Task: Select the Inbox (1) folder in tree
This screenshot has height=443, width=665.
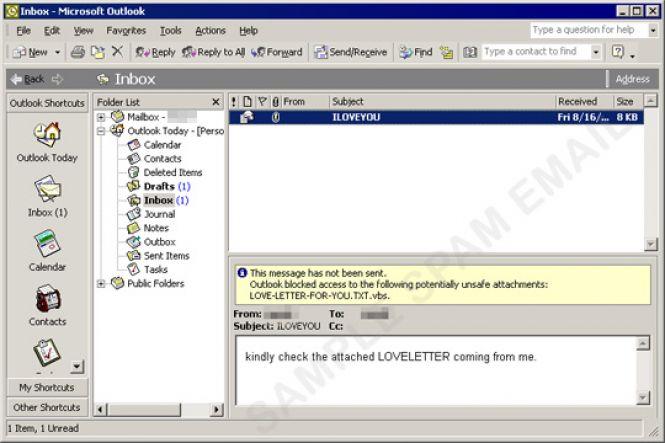Action: [165, 201]
